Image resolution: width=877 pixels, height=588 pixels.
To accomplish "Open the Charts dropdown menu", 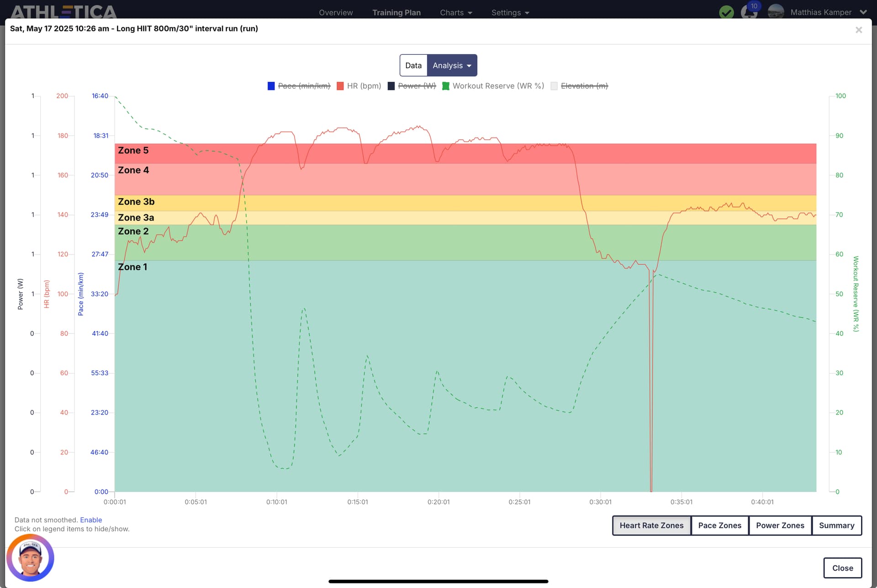I will pos(456,13).
